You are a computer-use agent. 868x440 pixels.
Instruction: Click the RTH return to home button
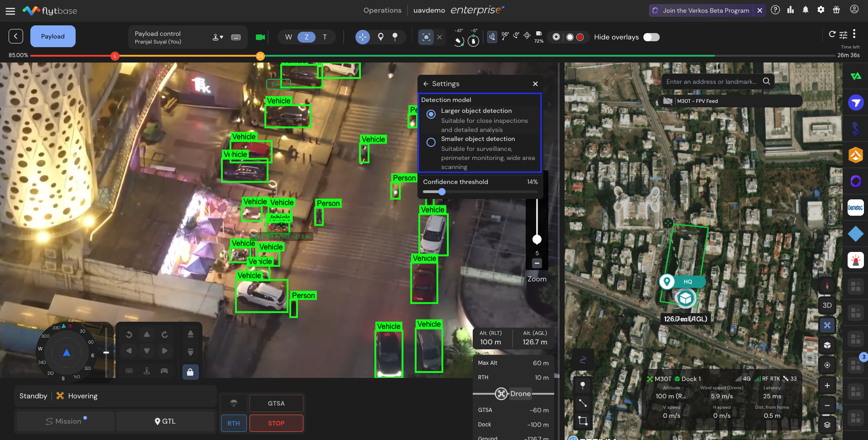click(x=234, y=423)
